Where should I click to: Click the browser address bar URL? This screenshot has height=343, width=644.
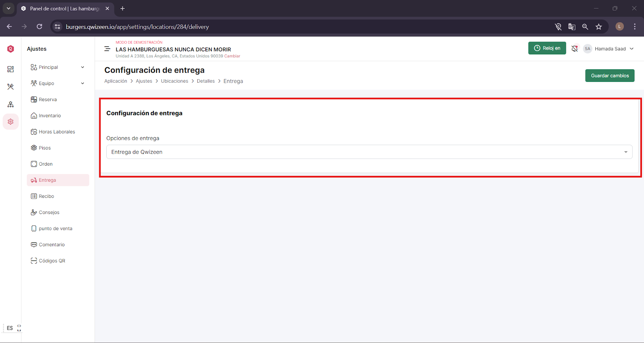point(137,27)
